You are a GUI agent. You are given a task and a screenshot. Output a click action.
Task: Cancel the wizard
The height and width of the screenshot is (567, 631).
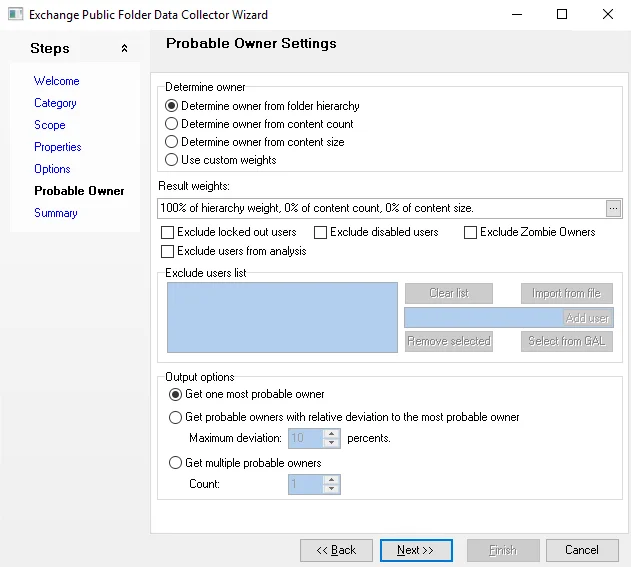(582, 550)
